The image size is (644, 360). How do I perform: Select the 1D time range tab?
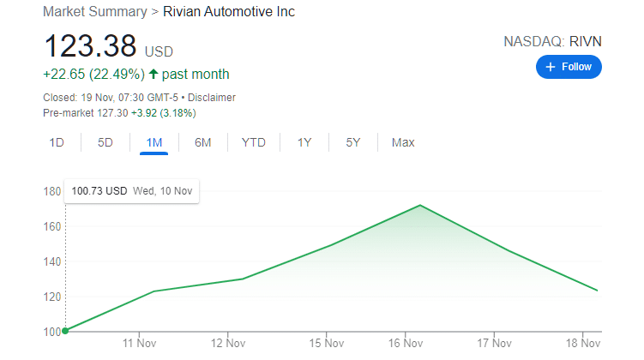[x=57, y=142]
